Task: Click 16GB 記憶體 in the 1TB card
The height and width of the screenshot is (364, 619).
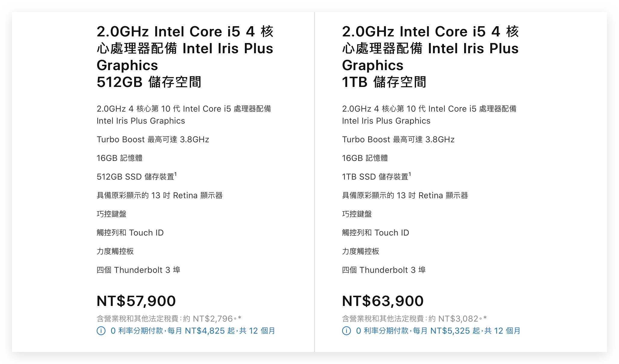Action: (365, 158)
